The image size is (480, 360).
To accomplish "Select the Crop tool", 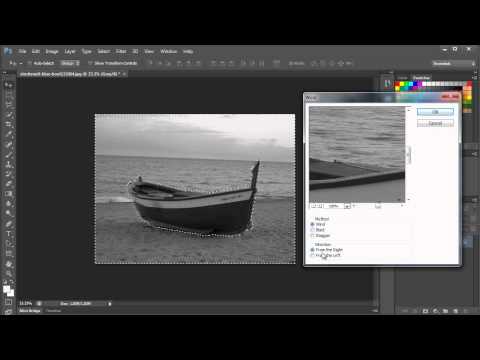I will tap(9, 125).
